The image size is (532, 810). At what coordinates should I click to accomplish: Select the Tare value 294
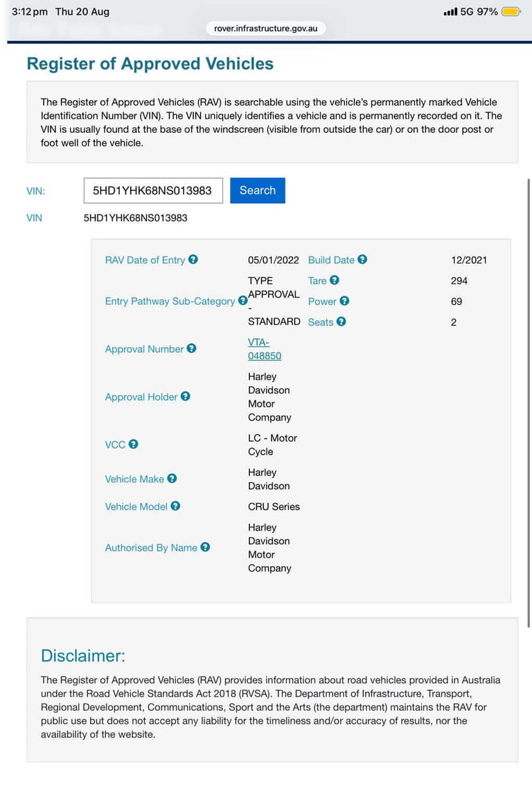pyautogui.click(x=459, y=281)
